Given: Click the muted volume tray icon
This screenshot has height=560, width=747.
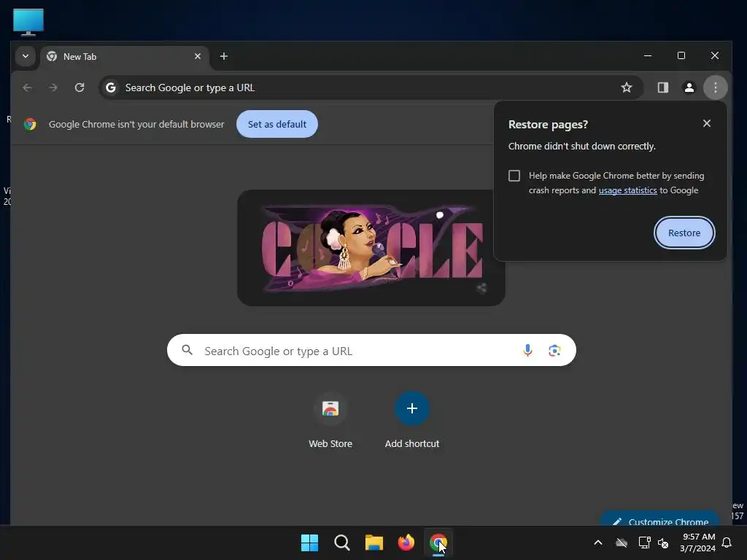Looking at the screenshot, I should (663, 542).
